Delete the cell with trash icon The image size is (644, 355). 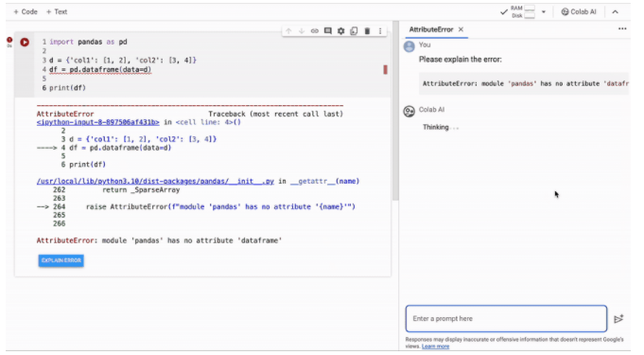[367, 31]
